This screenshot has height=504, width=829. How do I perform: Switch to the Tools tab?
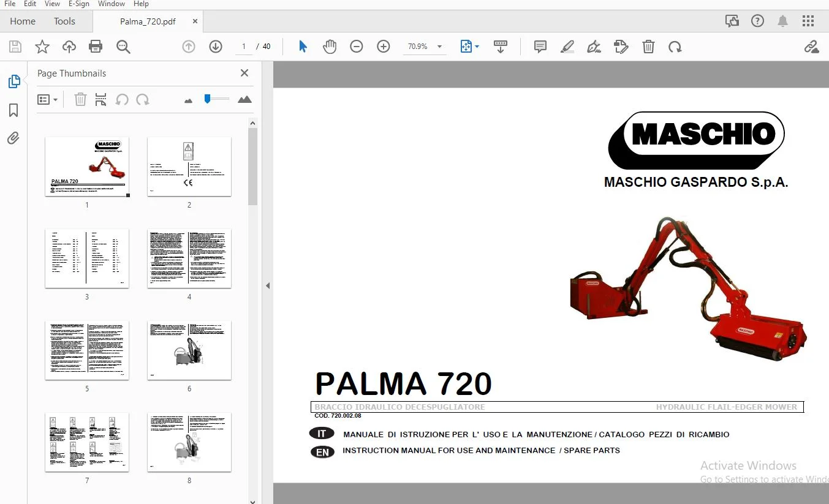coord(64,21)
